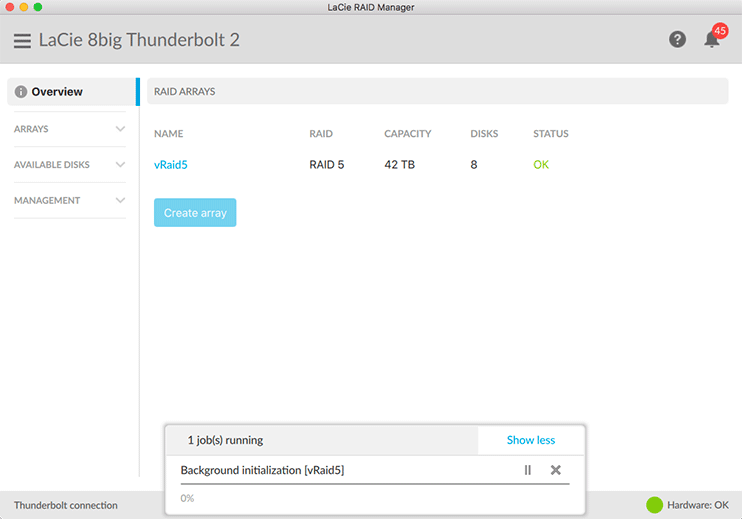742x519 pixels.
Task: Click the STATUS column header
Action: (x=551, y=134)
